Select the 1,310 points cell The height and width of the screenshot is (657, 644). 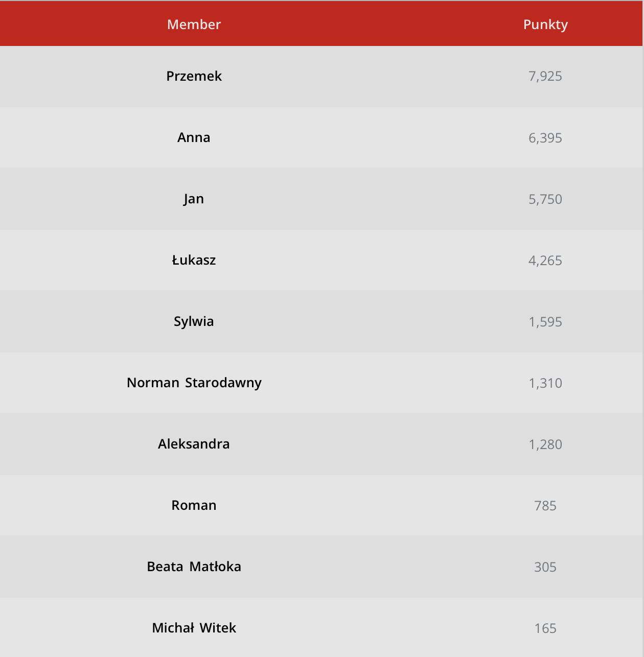(x=545, y=383)
